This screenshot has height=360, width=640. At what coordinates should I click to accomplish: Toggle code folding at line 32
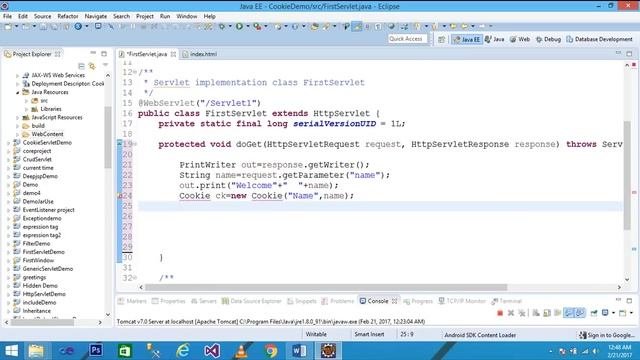(x=135, y=278)
